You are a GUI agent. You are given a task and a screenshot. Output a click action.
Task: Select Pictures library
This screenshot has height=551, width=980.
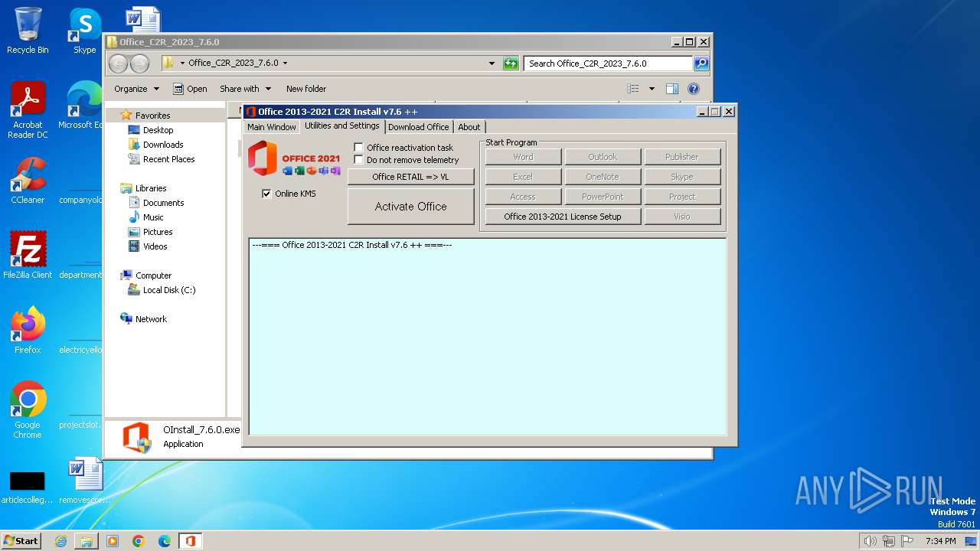coord(158,232)
